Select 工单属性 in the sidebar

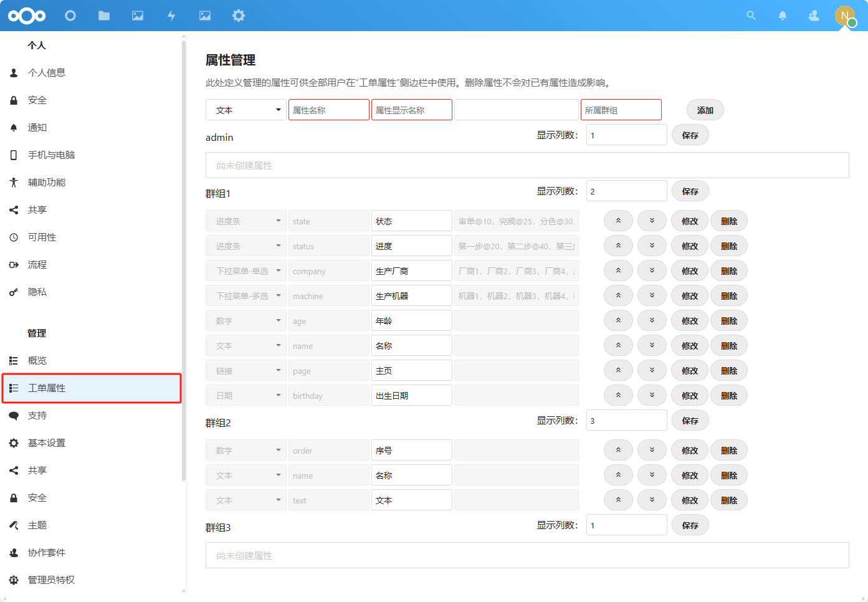tap(91, 388)
